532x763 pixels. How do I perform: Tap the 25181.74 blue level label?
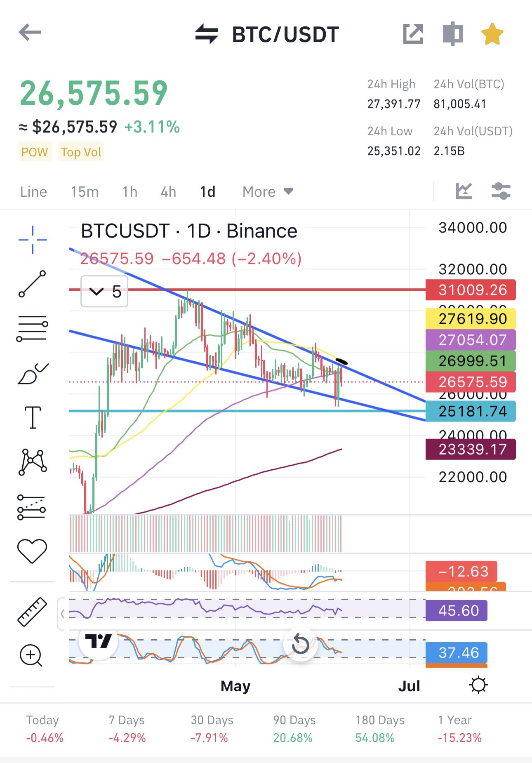point(471,411)
